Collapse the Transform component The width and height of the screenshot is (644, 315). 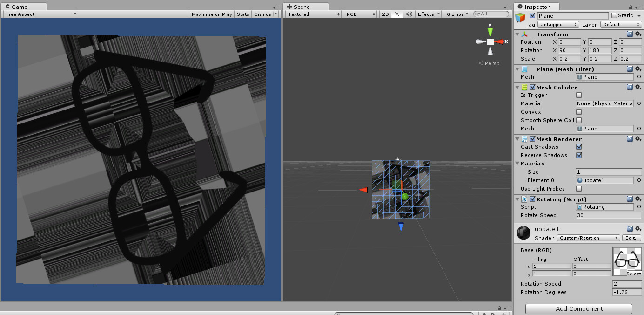(517, 34)
